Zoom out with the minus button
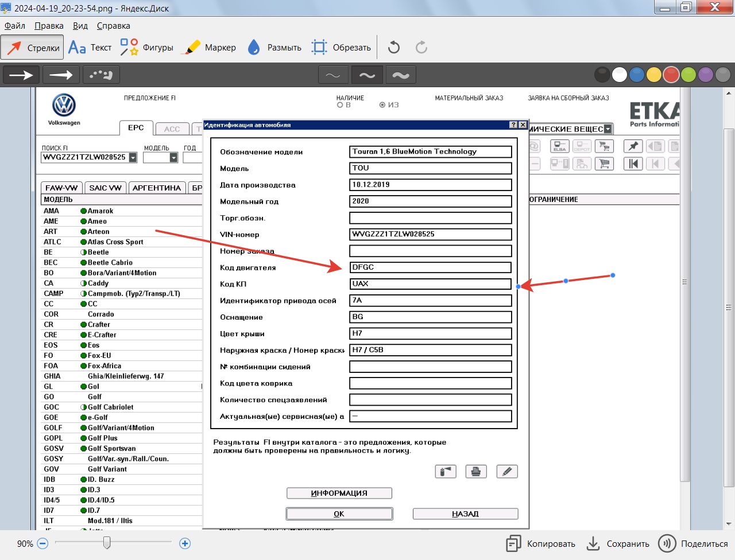This screenshot has height=560, width=735. pyautogui.click(x=42, y=543)
